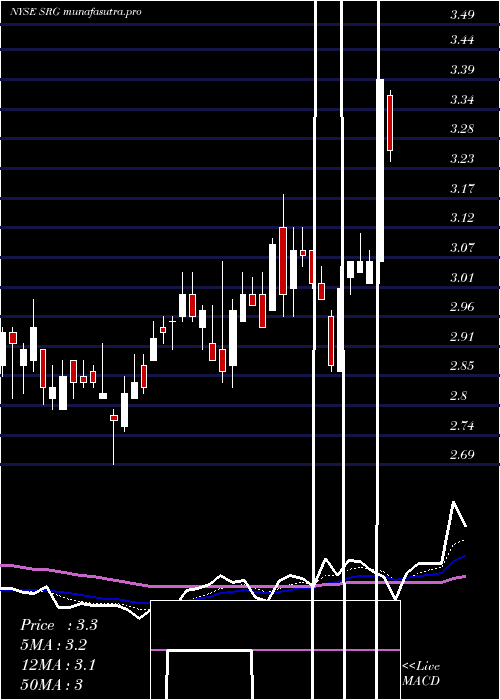Click the large red candlestick under the 3.17 wick

click(283, 261)
